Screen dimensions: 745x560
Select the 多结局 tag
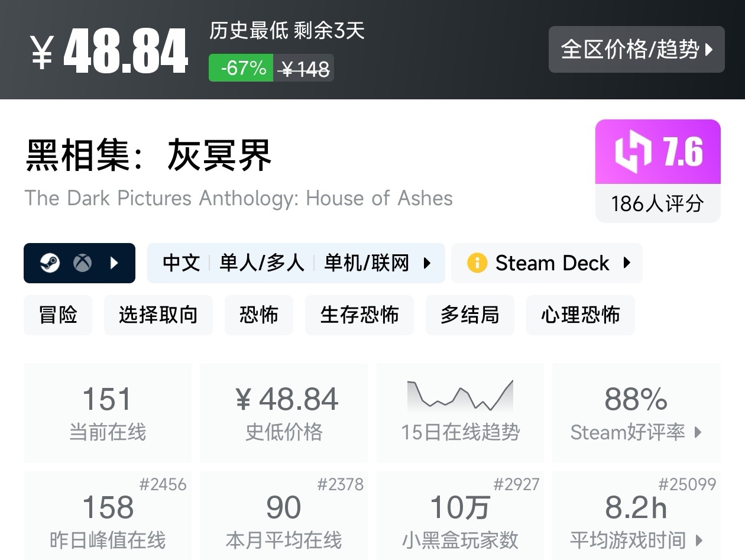pos(469,315)
